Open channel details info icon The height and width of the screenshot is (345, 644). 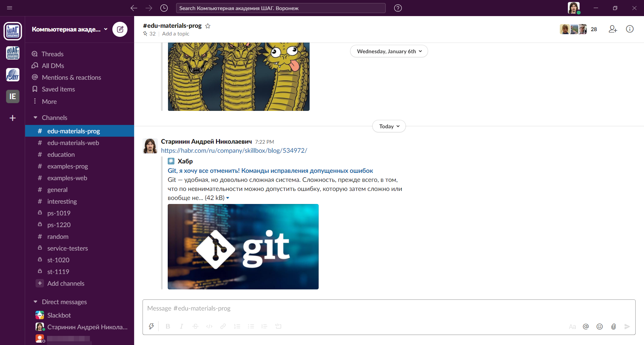(630, 29)
